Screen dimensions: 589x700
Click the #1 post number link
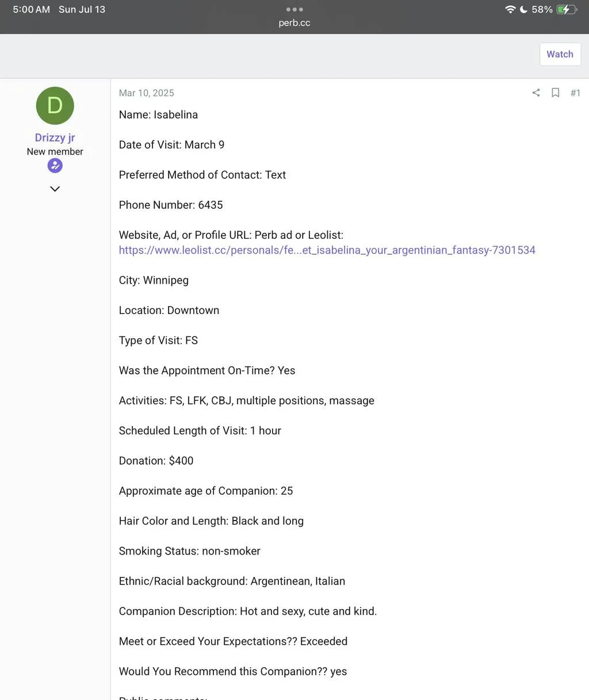[x=575, y=93]
